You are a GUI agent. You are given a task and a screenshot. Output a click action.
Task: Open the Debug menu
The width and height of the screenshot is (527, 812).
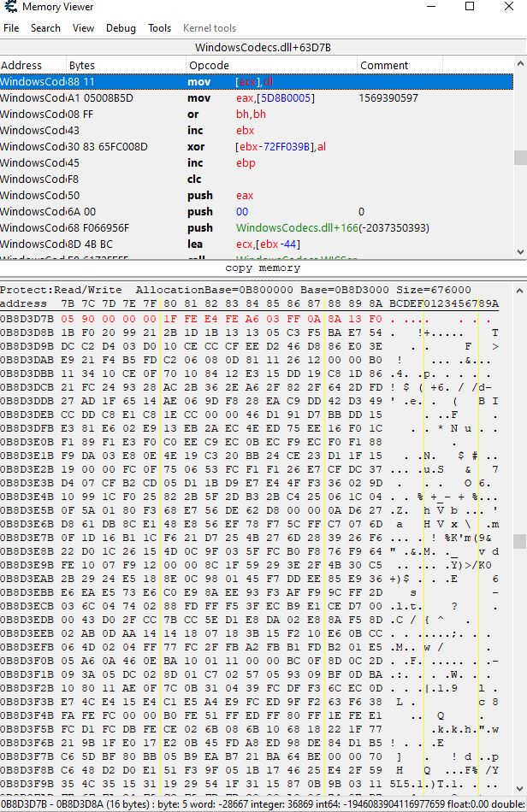point(121,28)
